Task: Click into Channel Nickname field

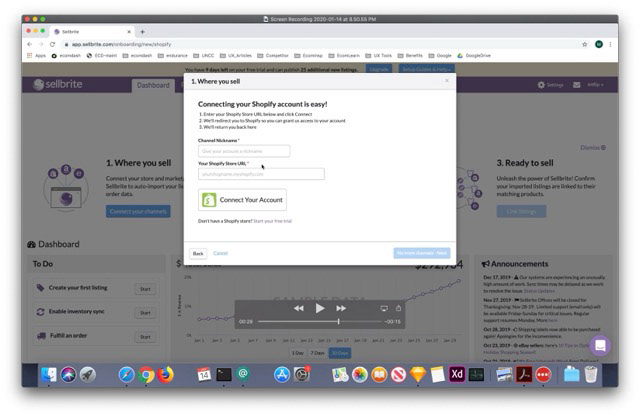Action: point(244,151)
